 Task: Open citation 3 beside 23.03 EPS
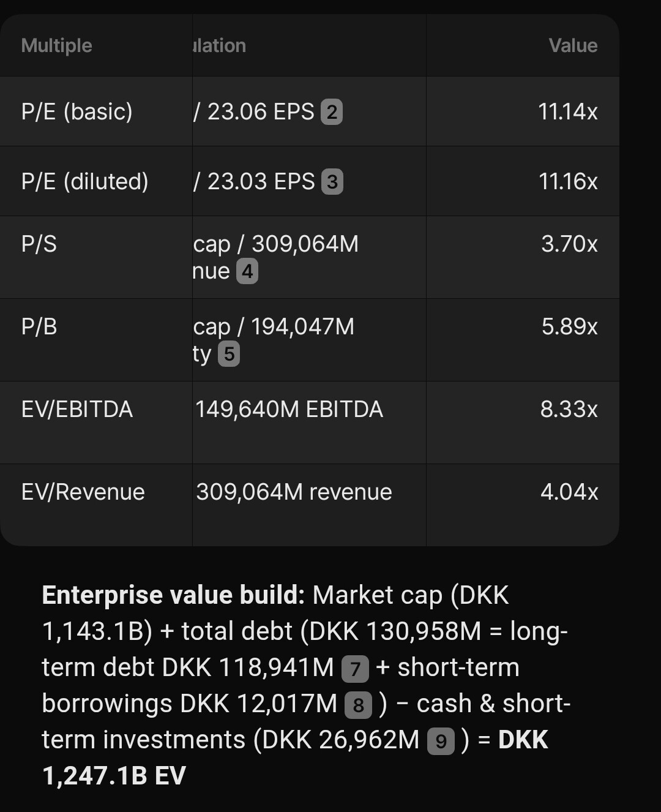pyautogui.click(x=332, y=182)
